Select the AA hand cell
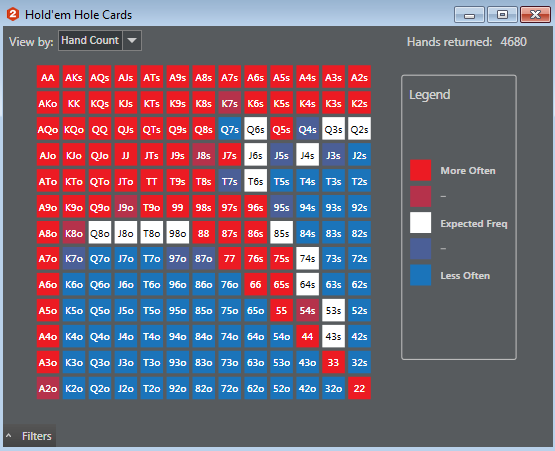 click(48, 77)
